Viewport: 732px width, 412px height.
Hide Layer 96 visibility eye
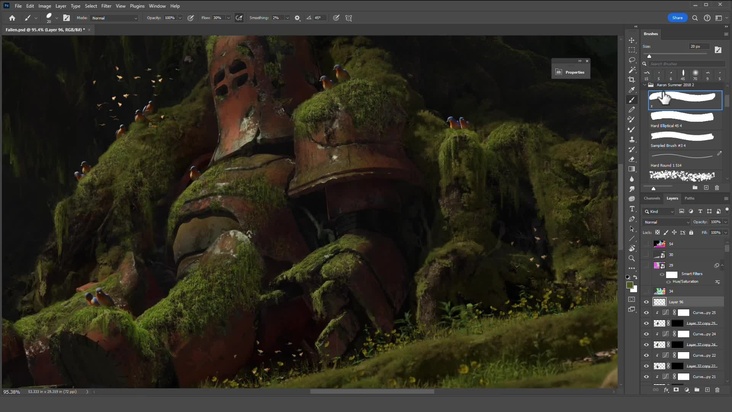click(x=647, y=302)
